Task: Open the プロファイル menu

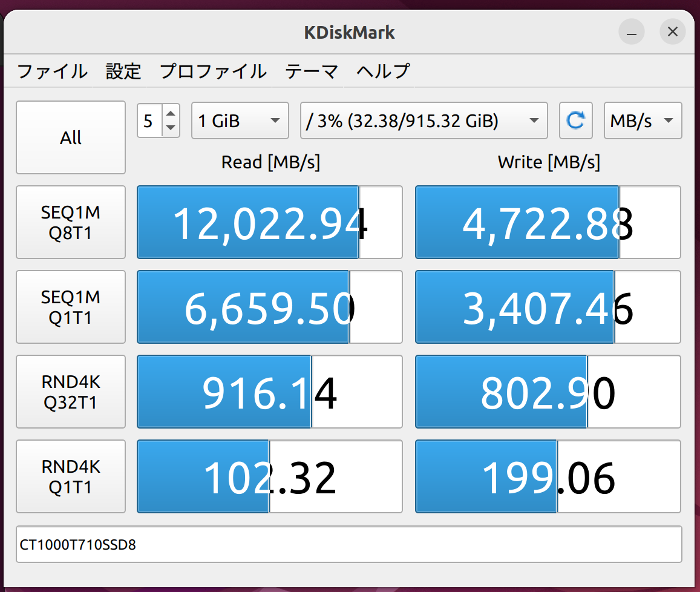Action: 213,71
